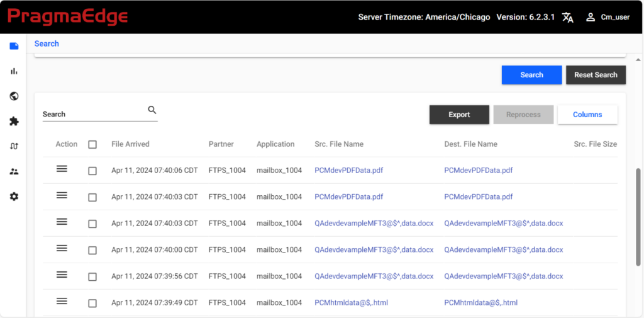Open the bar chart reports icon
Image resolution: width=644 pixels, height=318 pixels.
coord(14,71)
